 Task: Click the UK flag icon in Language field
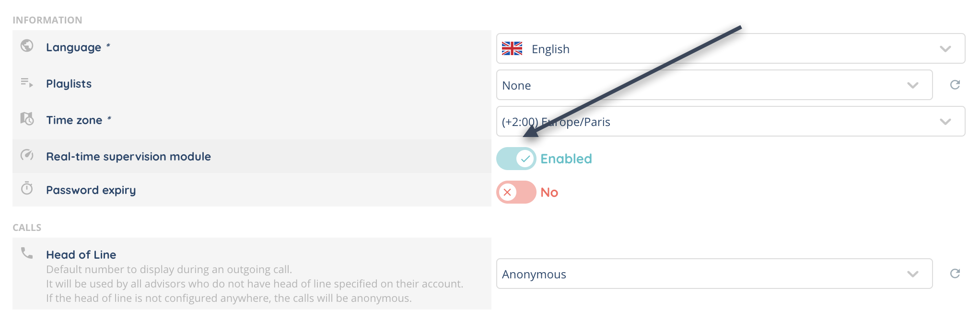[x=512, y=48]
